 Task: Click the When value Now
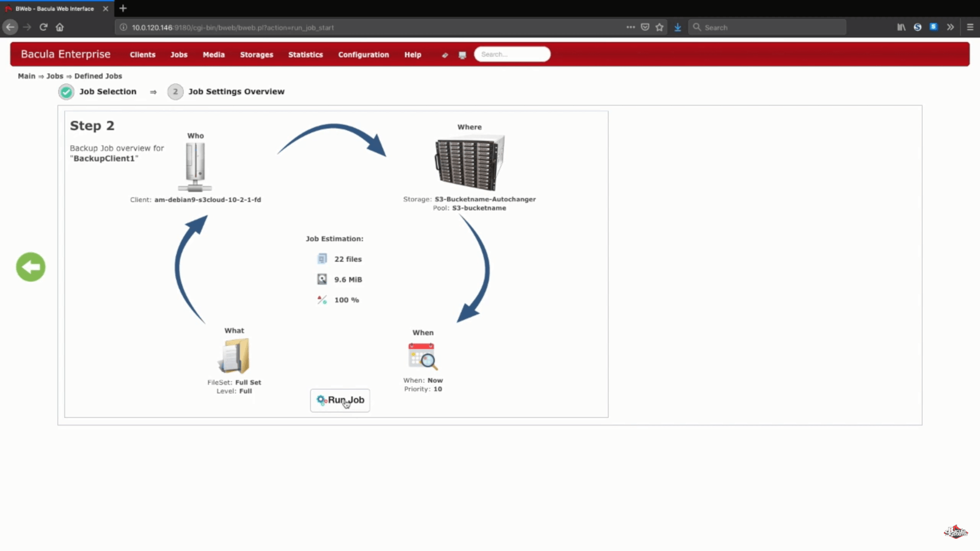[x=435, y=380]
